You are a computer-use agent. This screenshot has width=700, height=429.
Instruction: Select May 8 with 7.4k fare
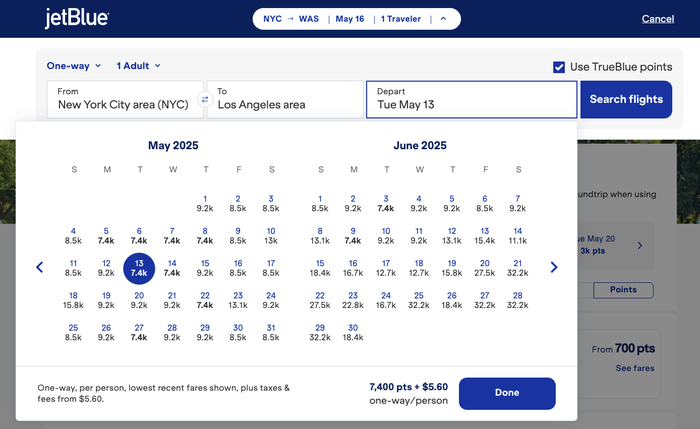pos(205,236)
